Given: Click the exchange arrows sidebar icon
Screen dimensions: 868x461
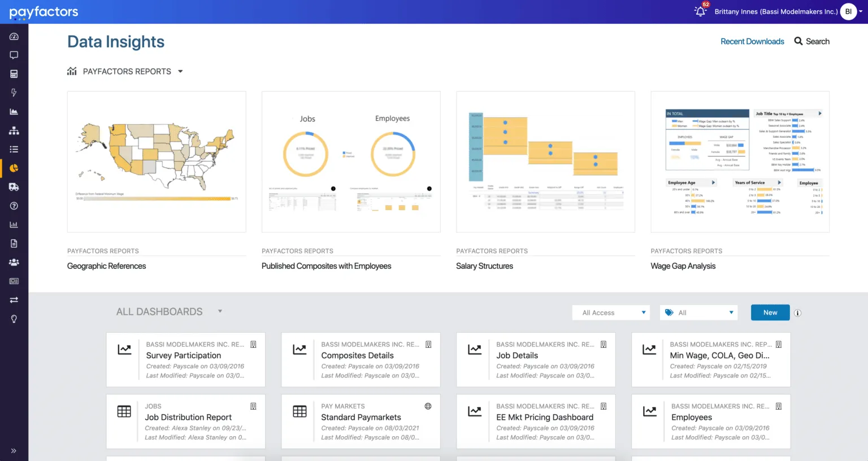Looking at the screenshot, I should pos(14,300).
